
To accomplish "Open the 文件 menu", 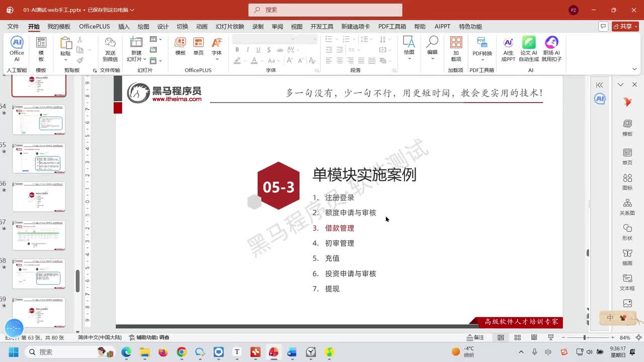I will [13, 27].
